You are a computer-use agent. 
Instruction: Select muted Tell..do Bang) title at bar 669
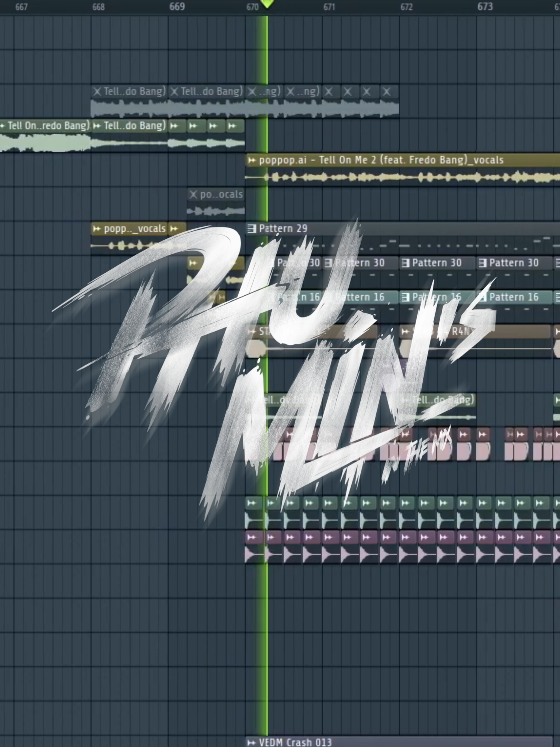point(212,92)
